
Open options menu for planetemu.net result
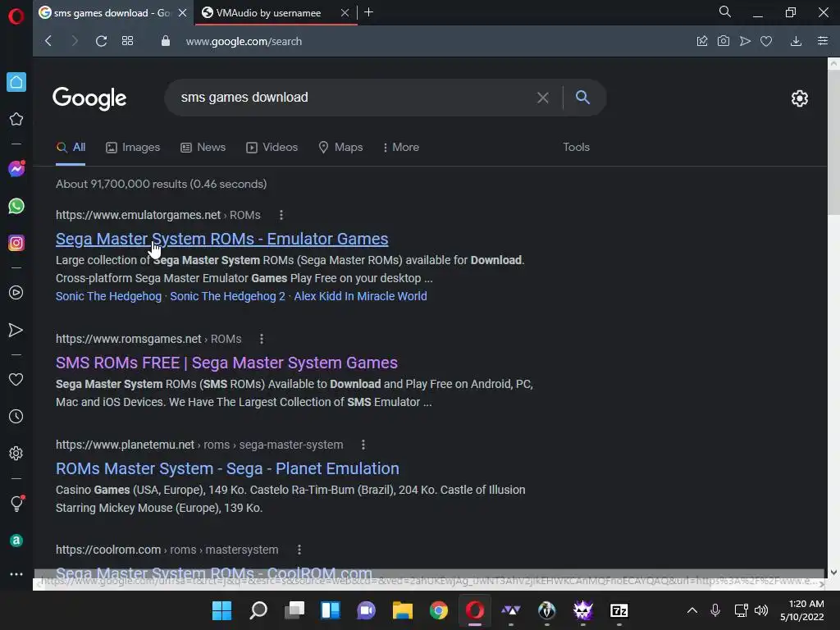(363, 445)
